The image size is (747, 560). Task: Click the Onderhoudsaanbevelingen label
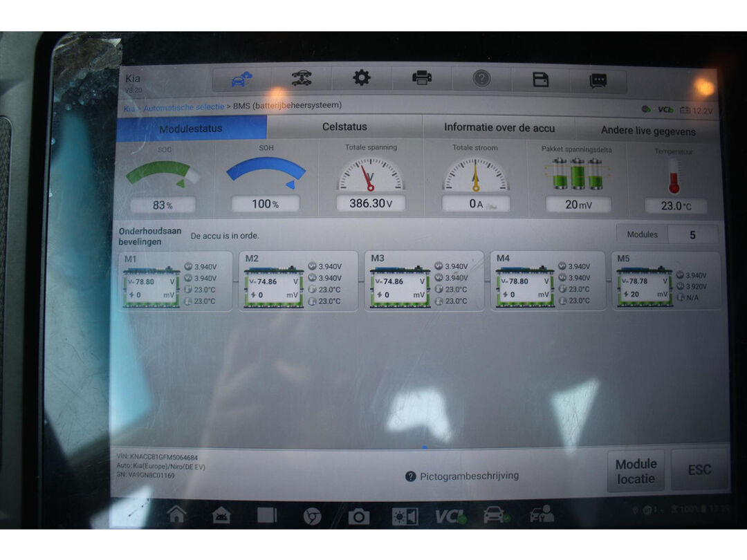(150, 236)
